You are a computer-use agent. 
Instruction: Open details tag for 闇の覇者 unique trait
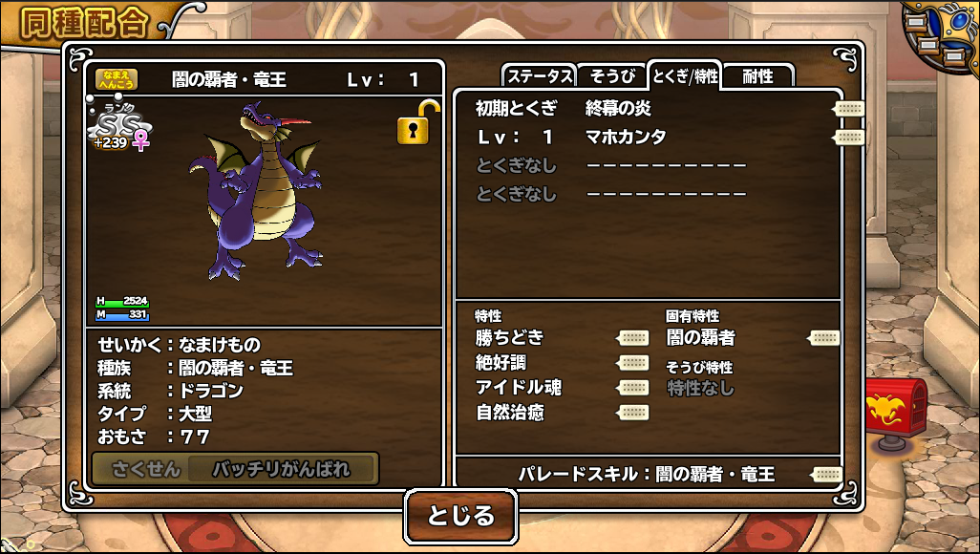coord(823,338)
